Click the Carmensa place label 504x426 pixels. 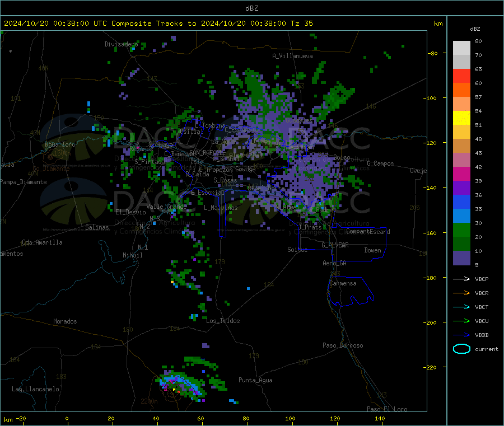pyautogui.click(x=343, y=283)
